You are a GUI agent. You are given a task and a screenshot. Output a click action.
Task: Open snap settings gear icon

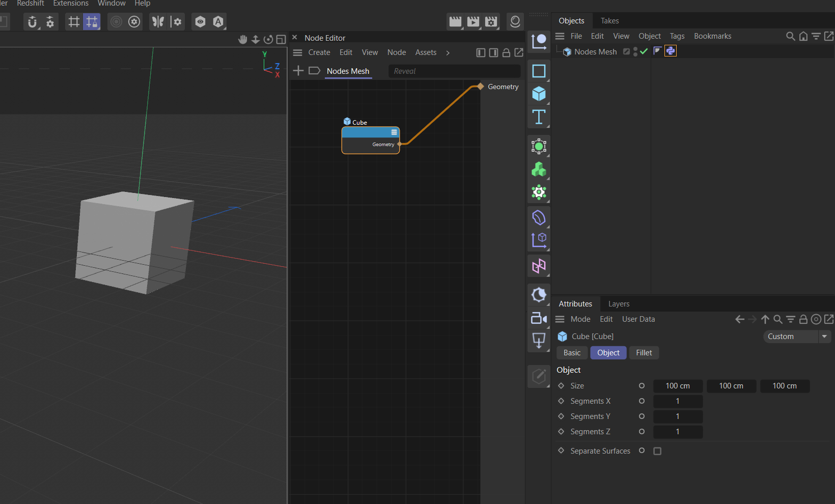[50, 22]
